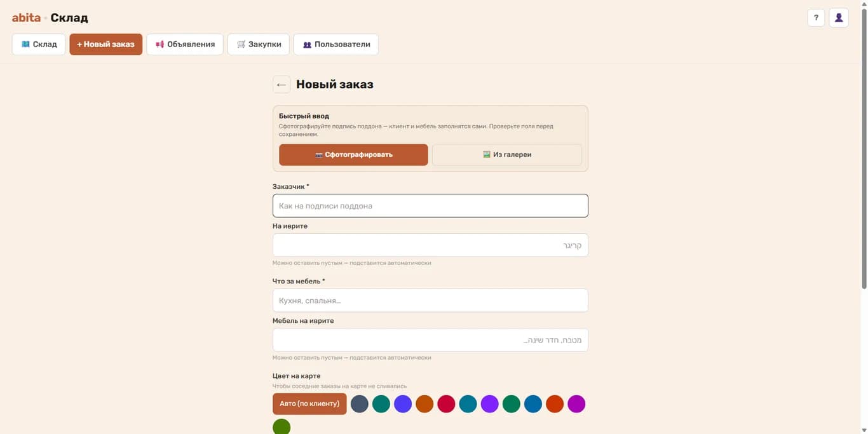The height and width of the screenshot is (434, 868).
Task: Click the shopping cart icon in Закупки
Action: click(241, 44)
